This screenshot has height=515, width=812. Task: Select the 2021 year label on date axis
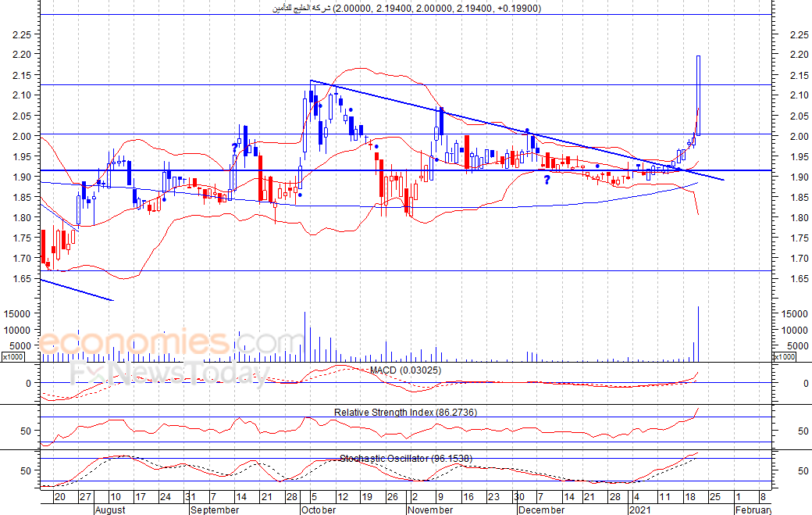pos(639,510)
